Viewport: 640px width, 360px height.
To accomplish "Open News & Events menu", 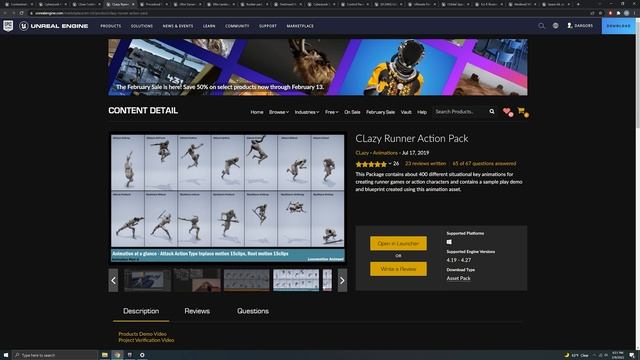I will (x=178, y=26).
